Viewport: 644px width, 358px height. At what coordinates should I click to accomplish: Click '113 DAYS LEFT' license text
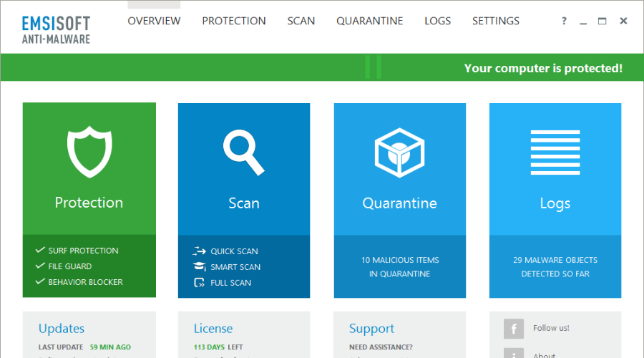(218, 347)
